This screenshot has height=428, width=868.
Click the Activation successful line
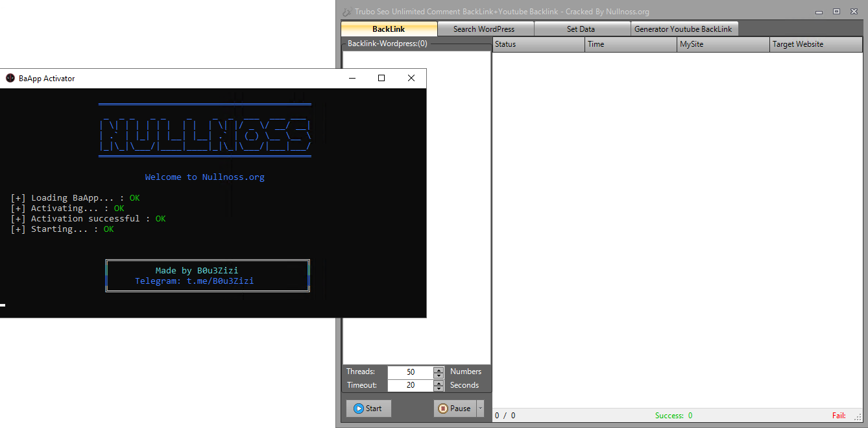(x=88, y=219)
